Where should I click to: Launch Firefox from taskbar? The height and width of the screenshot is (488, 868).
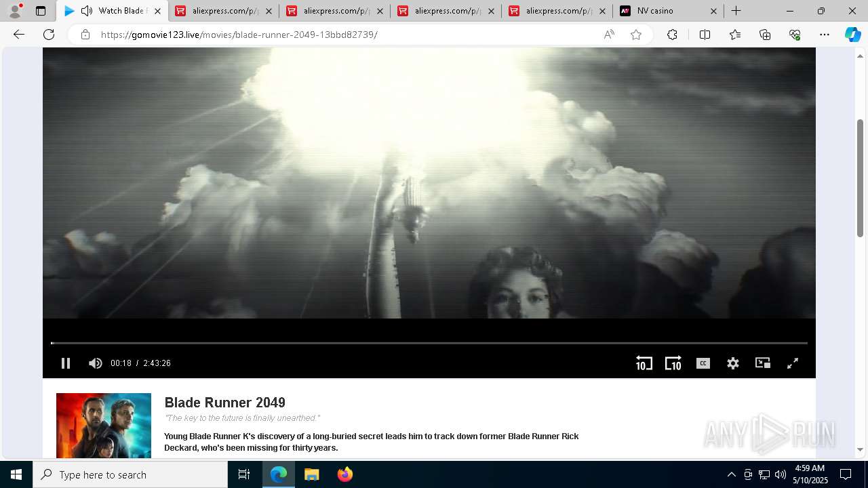coord(345,474)
